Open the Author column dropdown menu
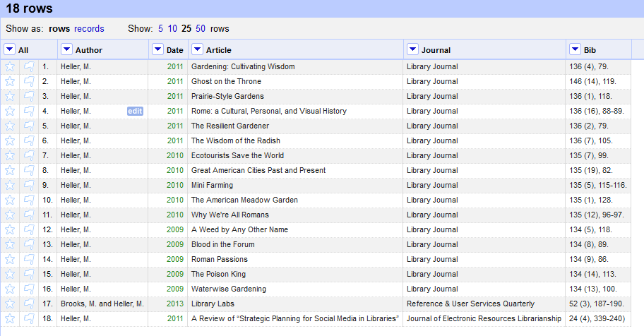The height and width of the screenshot is (336, 644). (x=66, y=49)
